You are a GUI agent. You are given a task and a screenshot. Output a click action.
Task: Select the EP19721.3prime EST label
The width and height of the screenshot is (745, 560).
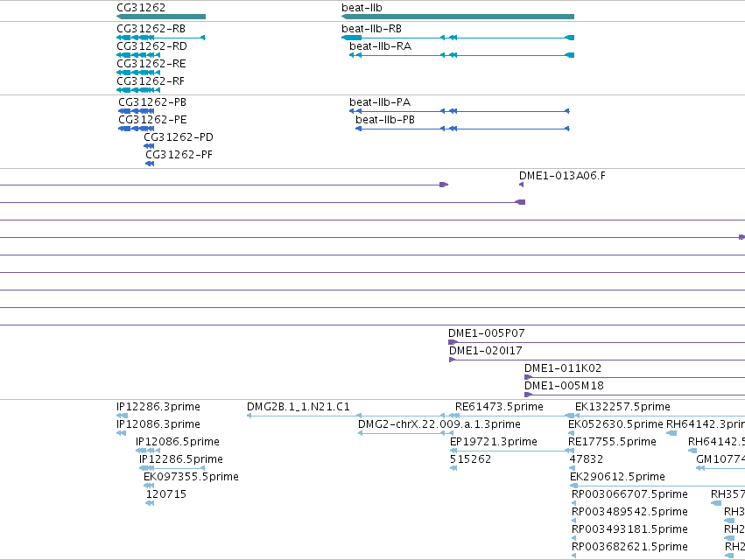[494, 442]
